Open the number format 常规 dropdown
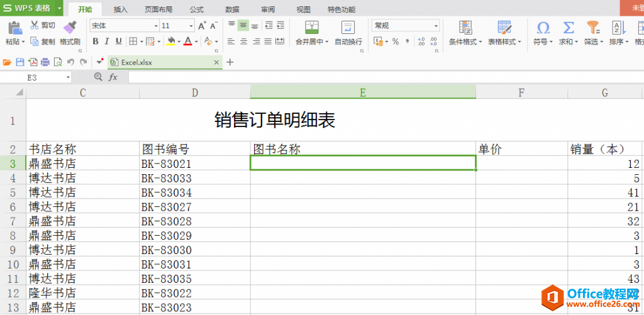Screen dimensions: 644x315 pos(436,26)
